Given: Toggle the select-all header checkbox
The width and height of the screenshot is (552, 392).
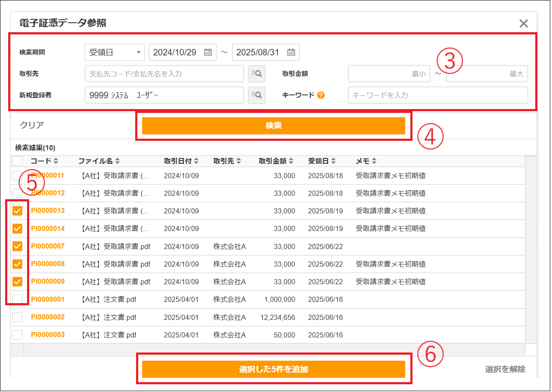Looking at the screenshot, I should tap(18, 161).
